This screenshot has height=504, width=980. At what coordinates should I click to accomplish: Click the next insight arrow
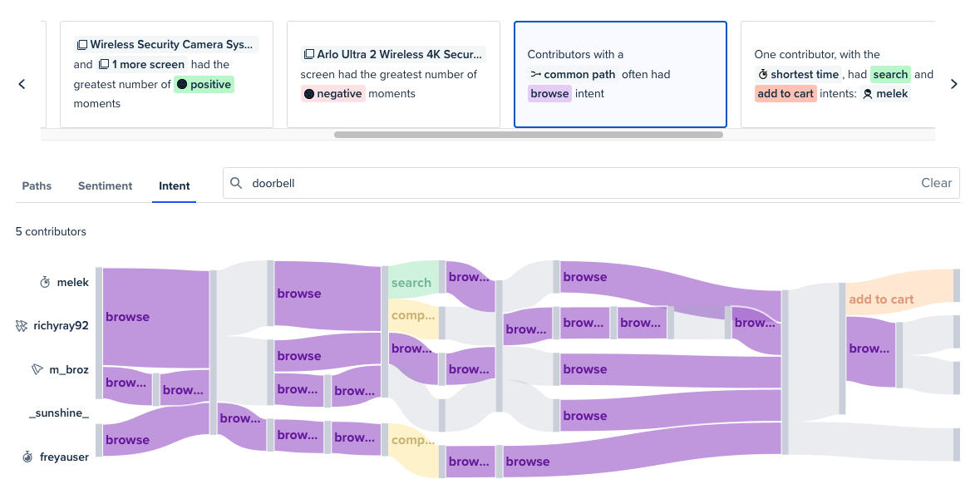[953, 84]
